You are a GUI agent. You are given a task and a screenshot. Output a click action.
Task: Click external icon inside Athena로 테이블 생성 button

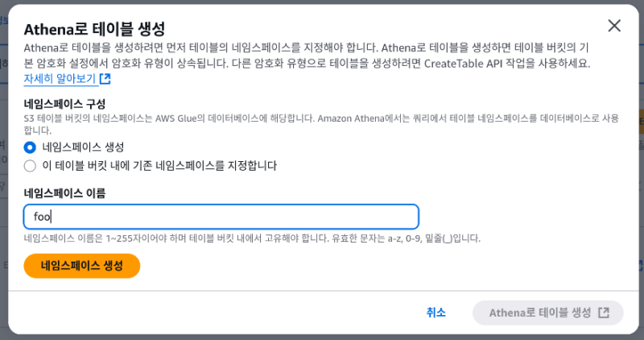point(604,313)
